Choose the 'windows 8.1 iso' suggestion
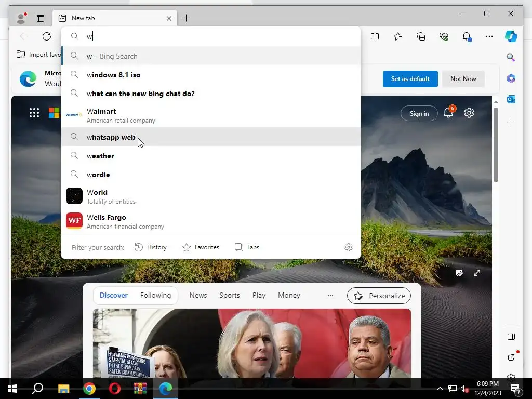Viewport: 532px width, 399px height. tap(211, 75)
